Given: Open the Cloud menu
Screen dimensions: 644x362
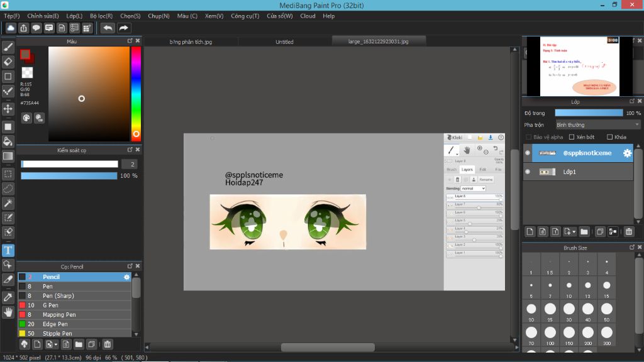Looking at the screenshot, I should point(308,16).
